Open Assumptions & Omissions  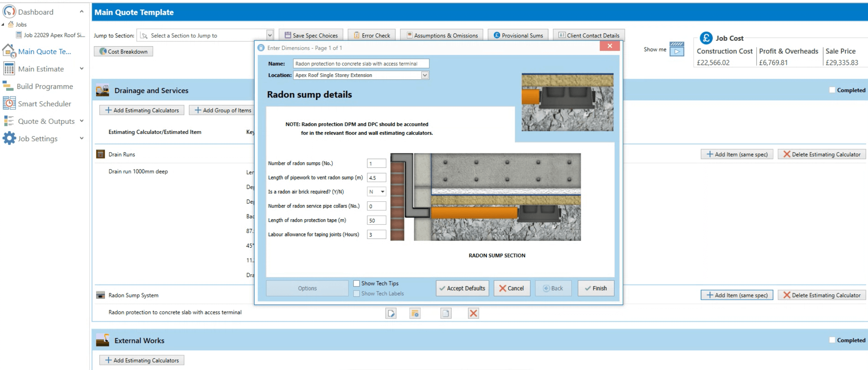442,35
